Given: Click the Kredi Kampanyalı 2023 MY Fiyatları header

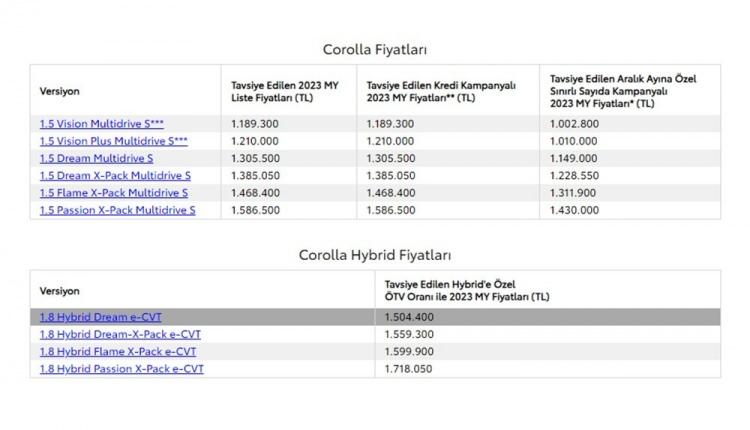Looking at the screenshot, I should 441,91.
